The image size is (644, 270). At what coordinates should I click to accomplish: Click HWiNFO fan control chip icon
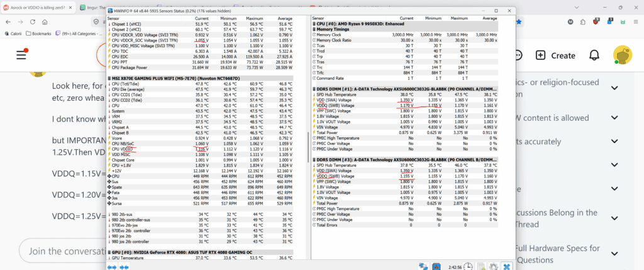(437, 266)
